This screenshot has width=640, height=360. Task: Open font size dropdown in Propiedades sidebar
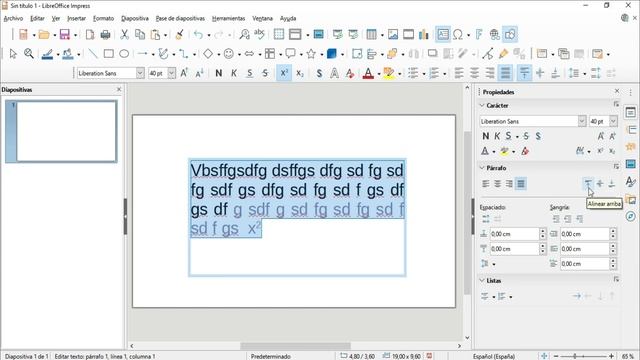[613, 121]
